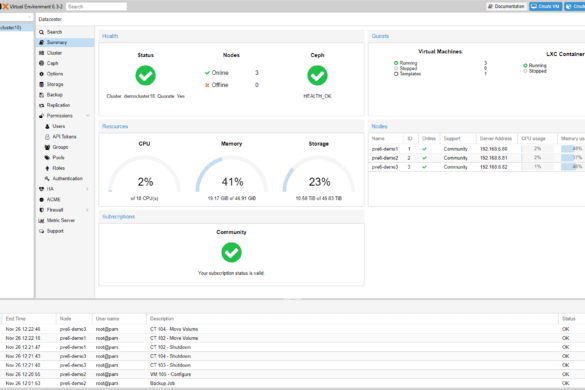Open the API Tokens page
585x390 pixels.
click(64, 137)
